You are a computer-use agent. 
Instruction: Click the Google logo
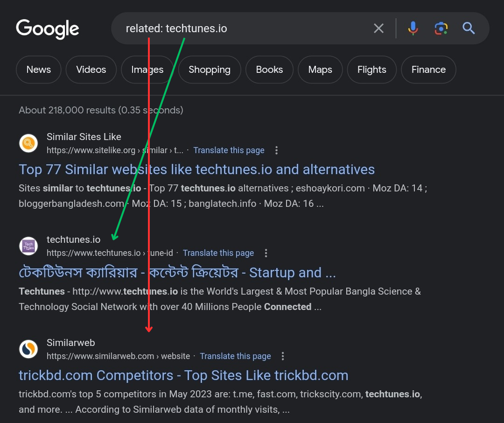point(48,29)
